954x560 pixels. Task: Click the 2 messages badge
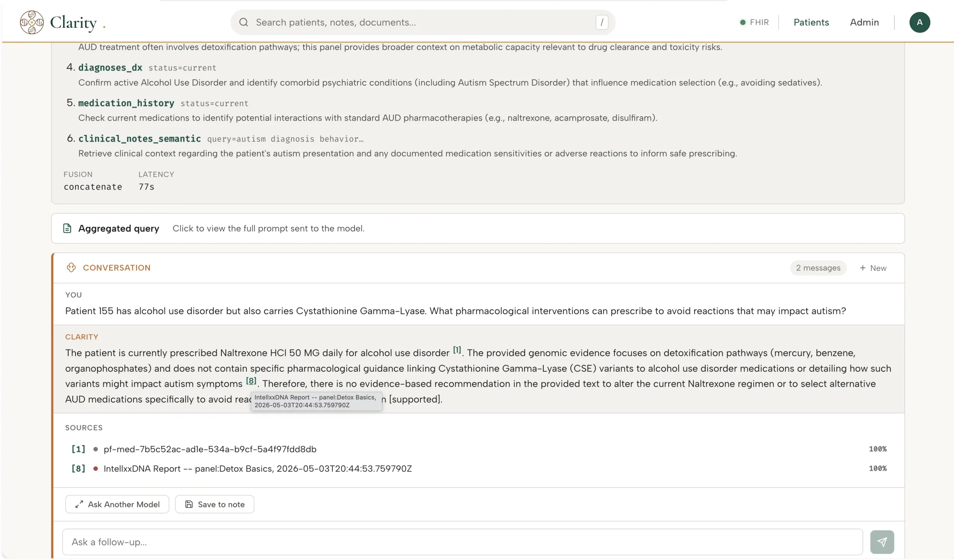pos(818,268)
